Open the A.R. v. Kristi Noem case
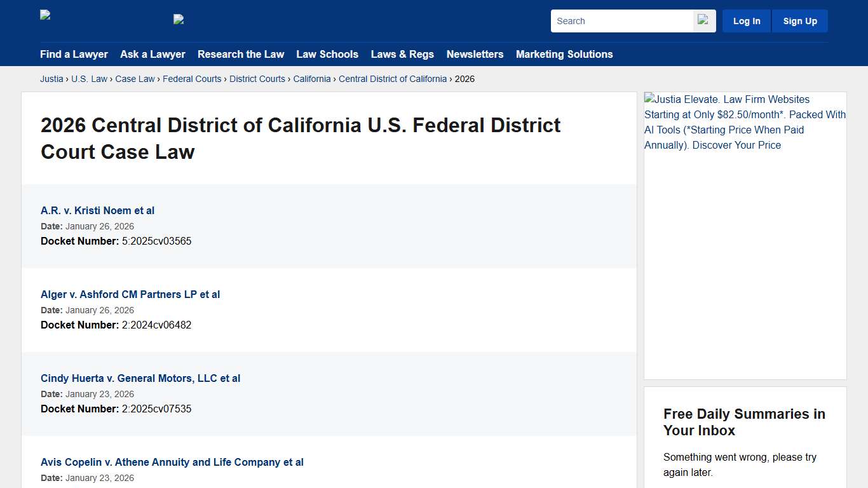Image resolution: width=868 pixels, height=488 pixels. 97,210
